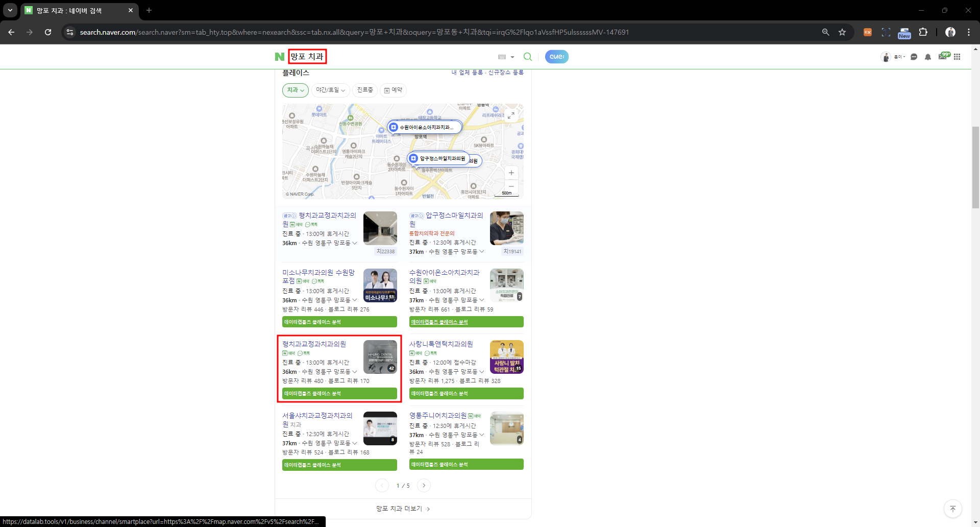Click 톡톡 badge on 사랑니톡앤턱치과의원 listing
This screenshot has height=527, width=980.
tap(431, 353)
